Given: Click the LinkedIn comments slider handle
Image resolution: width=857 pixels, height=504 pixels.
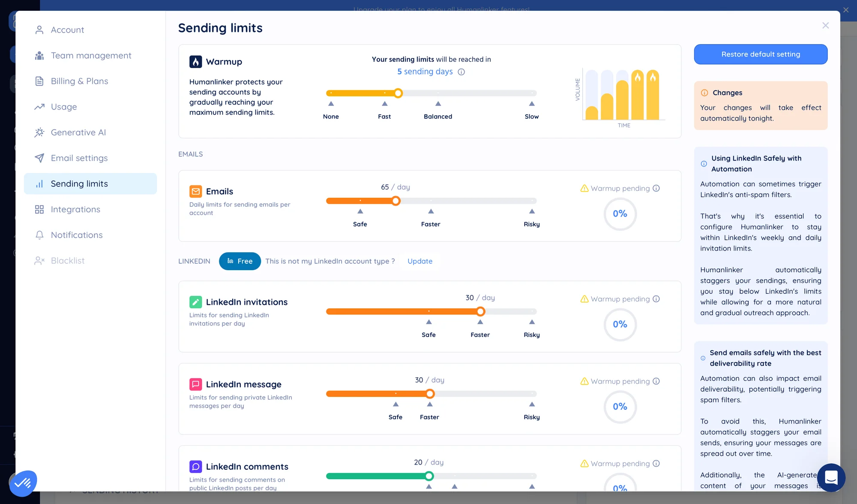Looking at the screenshot, I should click(x=429, y=476).
